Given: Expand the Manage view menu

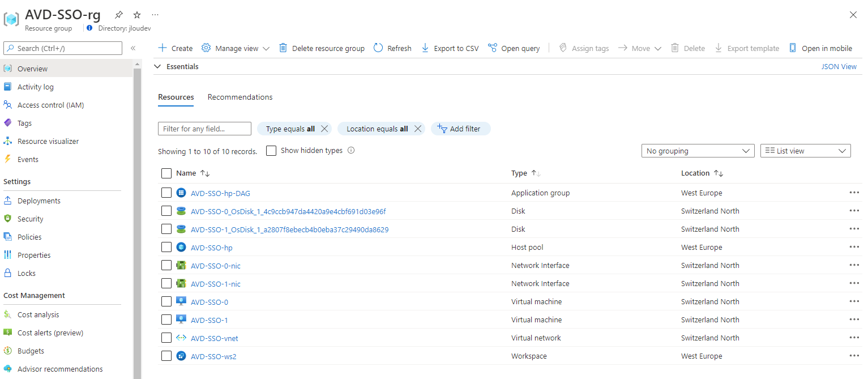Looking at the screenshot, I should tap(236, 48).
